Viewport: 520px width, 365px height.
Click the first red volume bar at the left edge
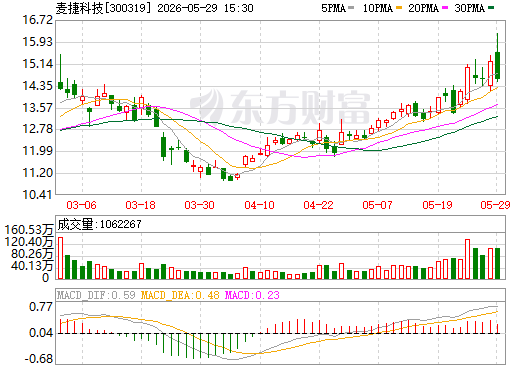click(60, 258)
